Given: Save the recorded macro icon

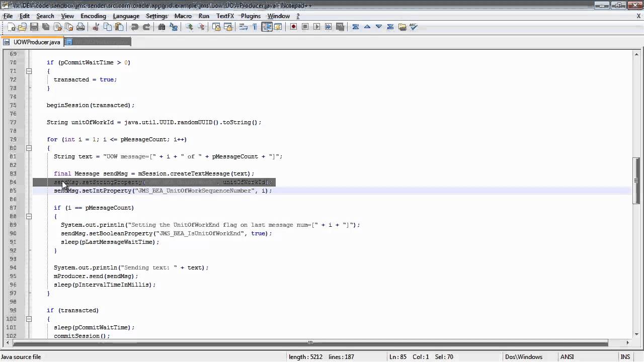Looking at the screenshot, I should tap(340, 27).
